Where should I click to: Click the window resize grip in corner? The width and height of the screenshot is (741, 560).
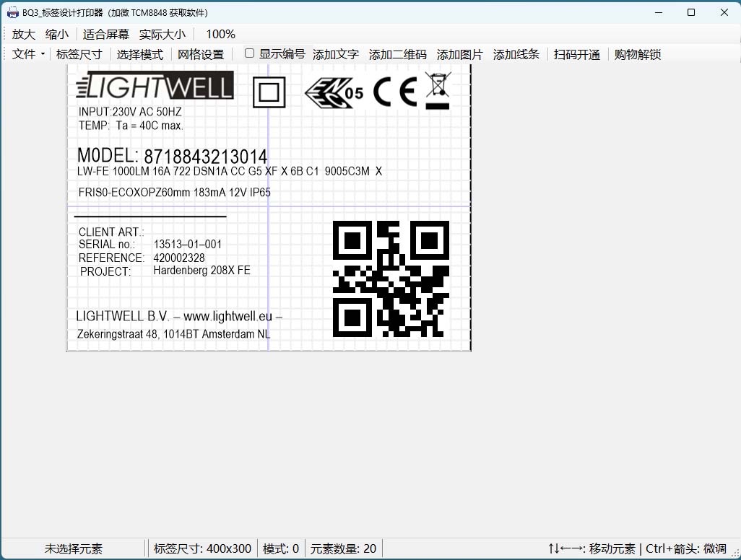[735, 554]
